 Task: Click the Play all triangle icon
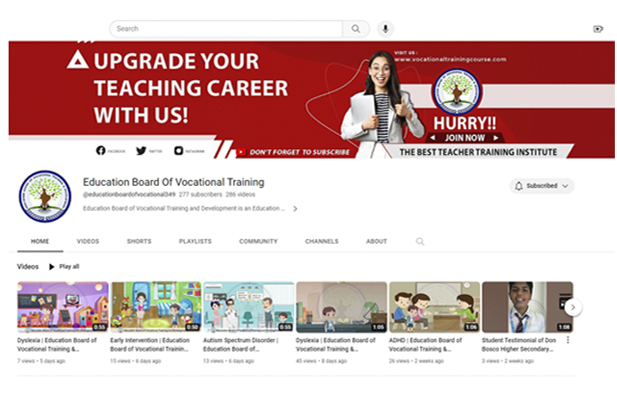pyautogui.click(x=52, y=267)
